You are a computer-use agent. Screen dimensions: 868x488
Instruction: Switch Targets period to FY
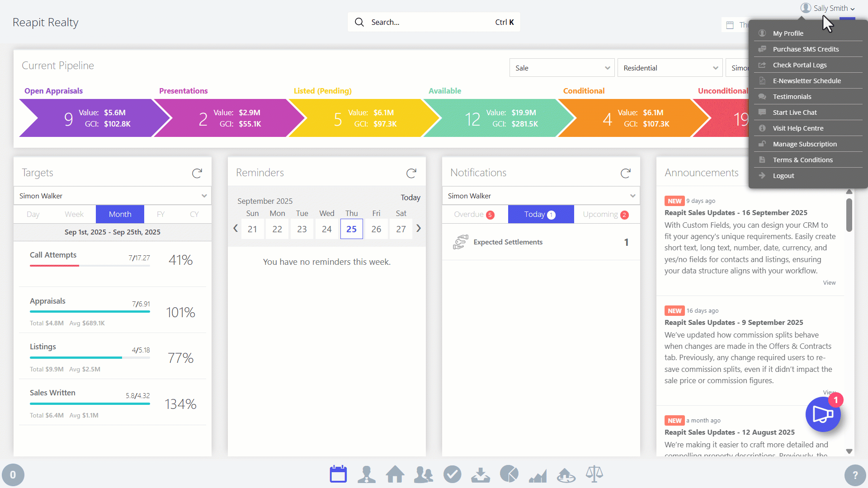pyautogui.click(x=160, y=214)
